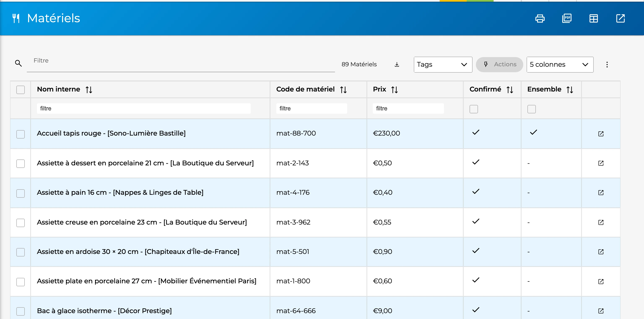Tick the Ensemble filter checkbox

coord(531,109)
